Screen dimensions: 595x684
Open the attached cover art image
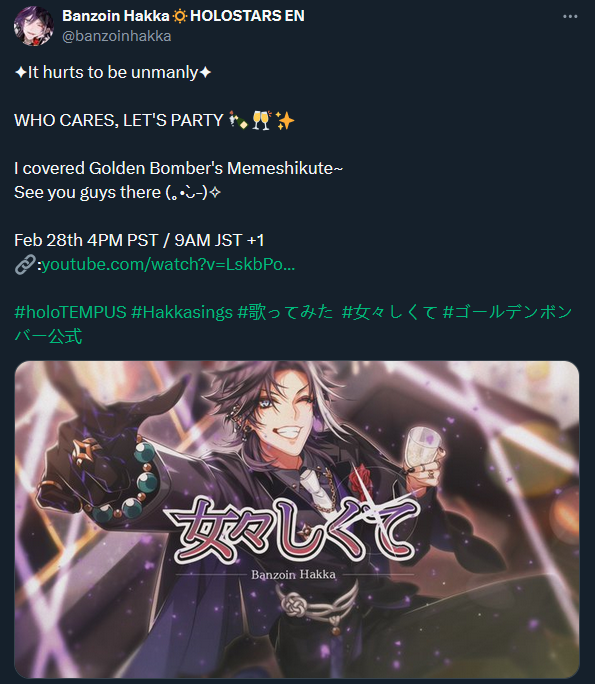tap(297, 519)
